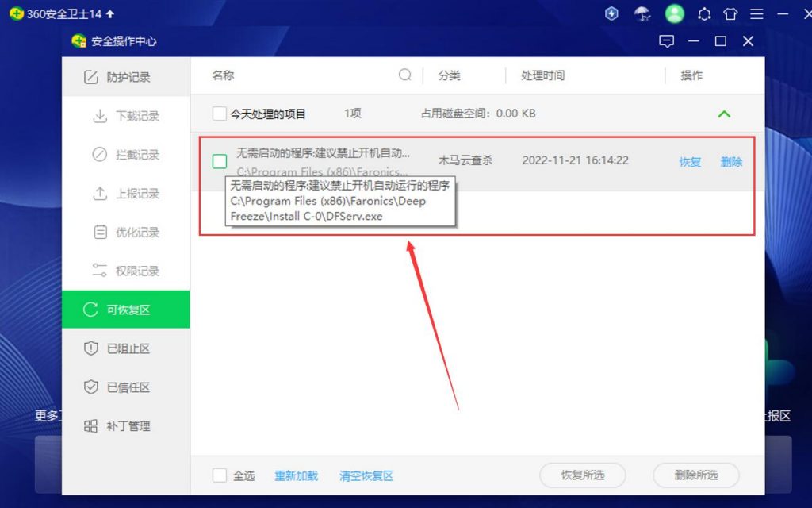Tick the 今天处理的项目 checkbox
812x508 pixels.
coord(219,114)
